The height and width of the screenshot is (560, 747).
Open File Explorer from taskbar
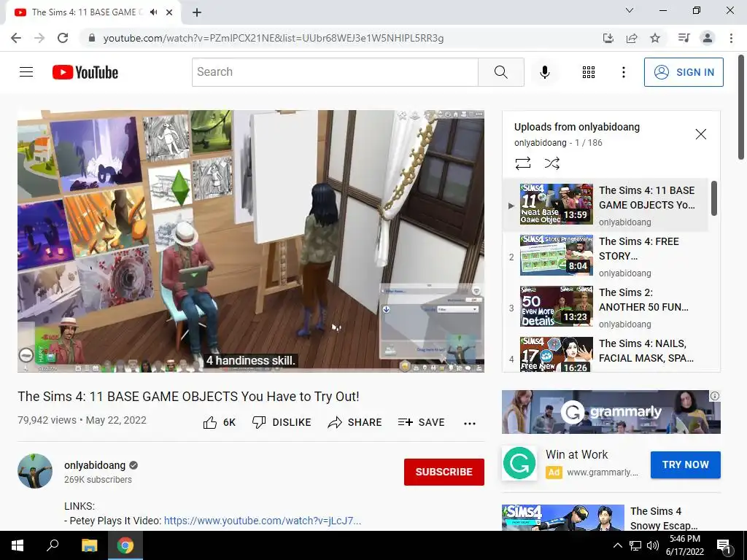click(89, 545)
